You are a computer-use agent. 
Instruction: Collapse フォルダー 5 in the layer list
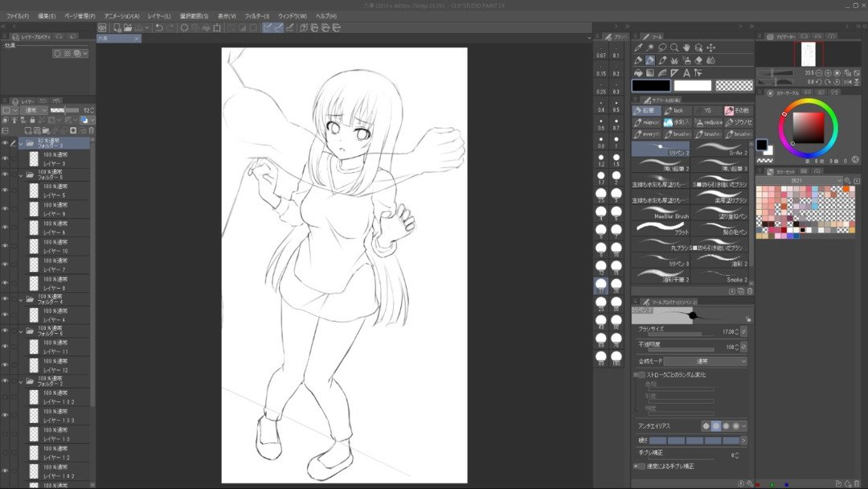(x=21, y=175)
